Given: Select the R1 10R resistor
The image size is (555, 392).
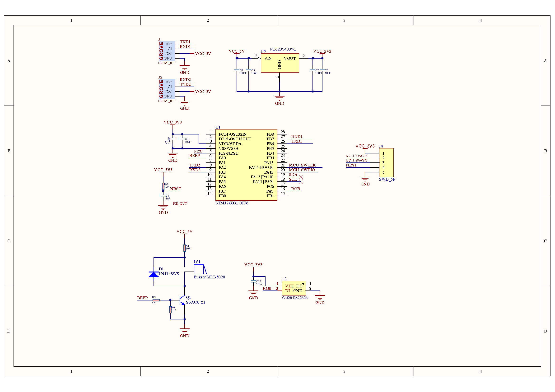Looking at the screenshot, I should click(x=184, y=248).
